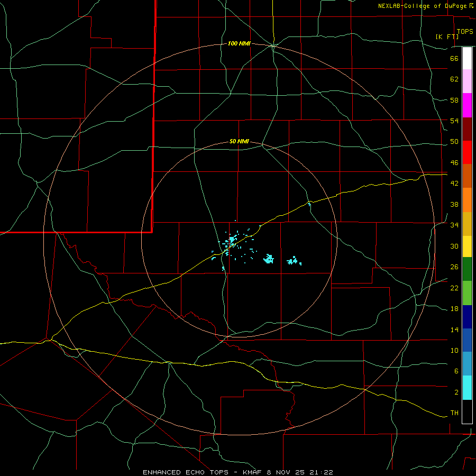This screenshot has height=476, width=476.
Task: Click the scale value "18"
Action: tap(454, 309)
